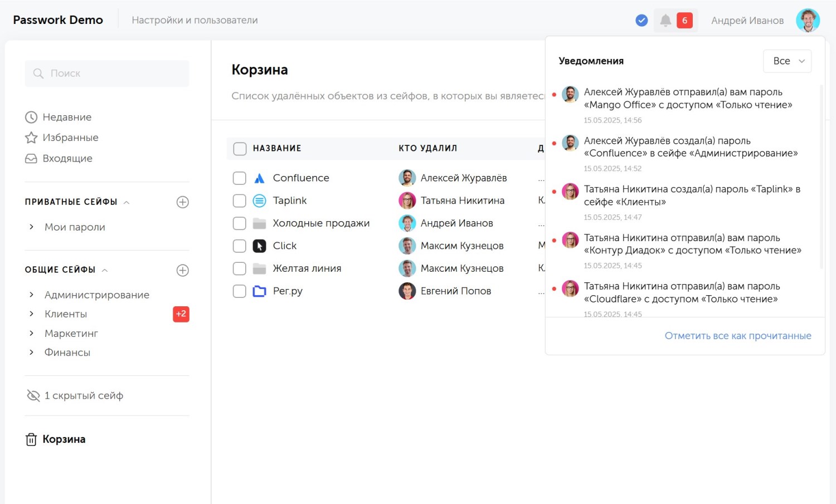836x504 pixels.
Task: Collapse the Приватные сейфы section
Action: (x=127, y=202)
